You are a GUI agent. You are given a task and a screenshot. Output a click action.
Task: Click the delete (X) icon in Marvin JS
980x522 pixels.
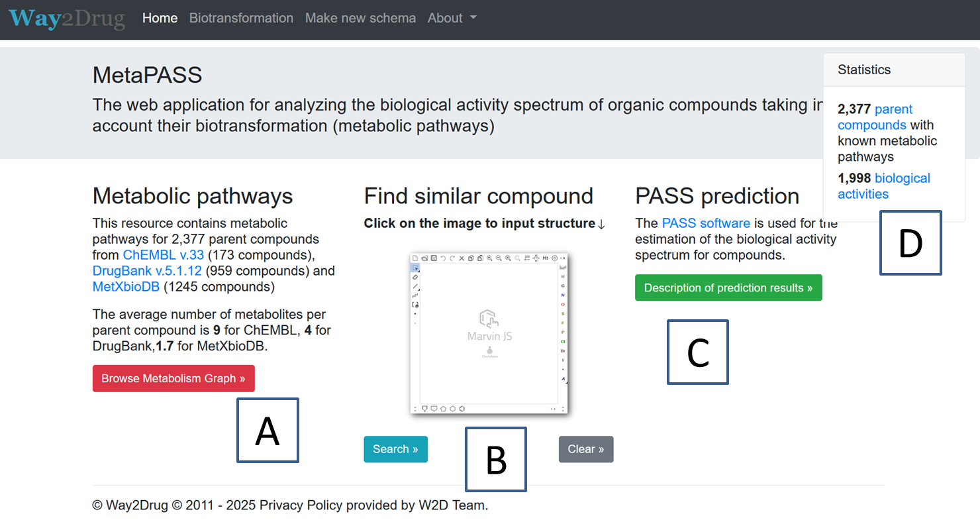tap(462, 258)
